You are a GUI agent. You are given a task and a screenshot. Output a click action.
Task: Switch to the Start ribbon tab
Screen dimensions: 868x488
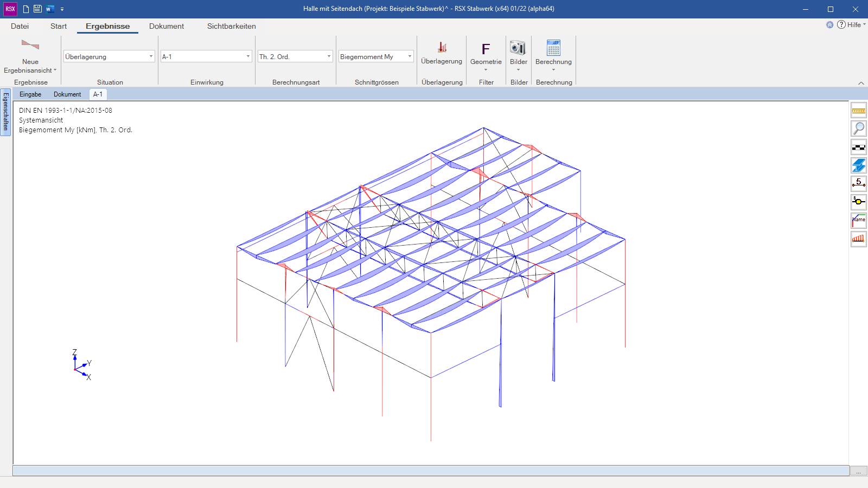tap(59, 26)
